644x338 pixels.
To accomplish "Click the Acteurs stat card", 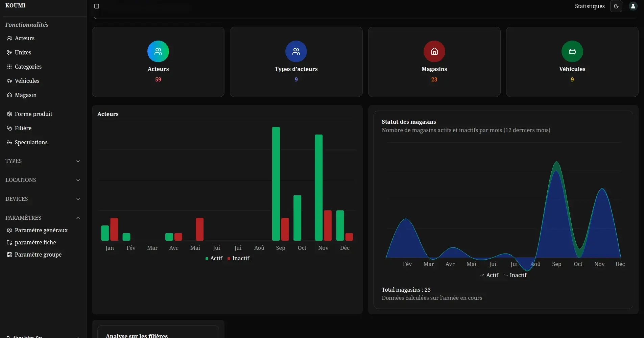I will coord(158,62).
